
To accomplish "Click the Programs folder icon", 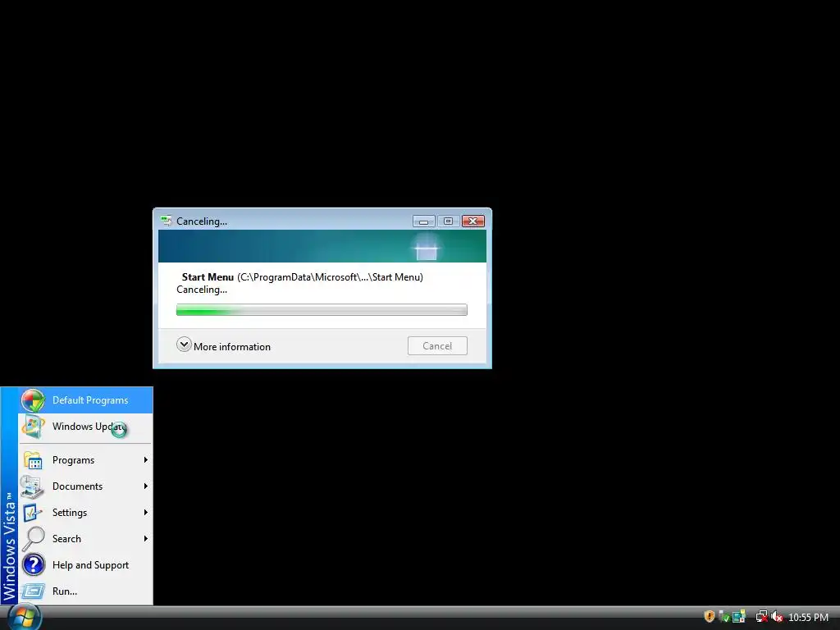I will pyautogui.click(x=33, y=460).
